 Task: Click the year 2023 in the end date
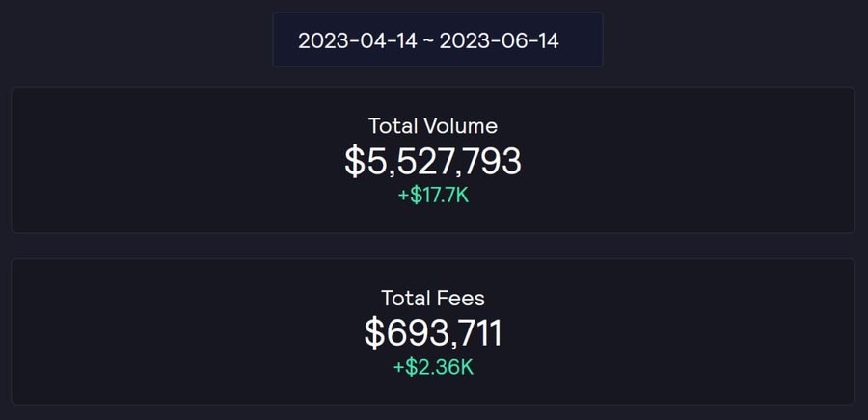click(x=460, y=40)
